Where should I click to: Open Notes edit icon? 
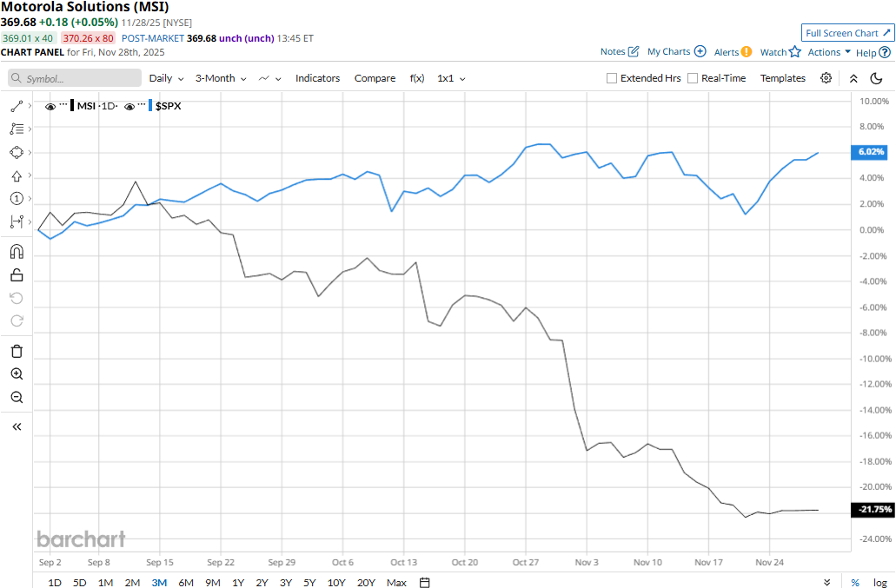coord(634,51)
